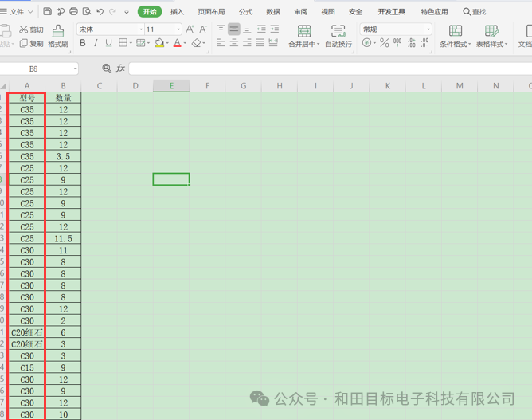This screenshot has width=532, height=420.
Task: Apply the eraser clear formatting icon
Action: pyautogui.click(x=197, y=43)
